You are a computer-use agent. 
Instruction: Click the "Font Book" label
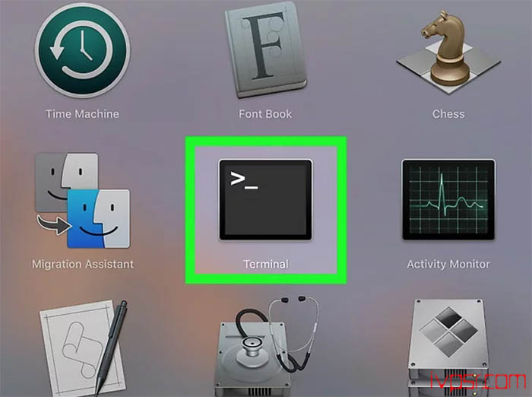coord(265,114)
